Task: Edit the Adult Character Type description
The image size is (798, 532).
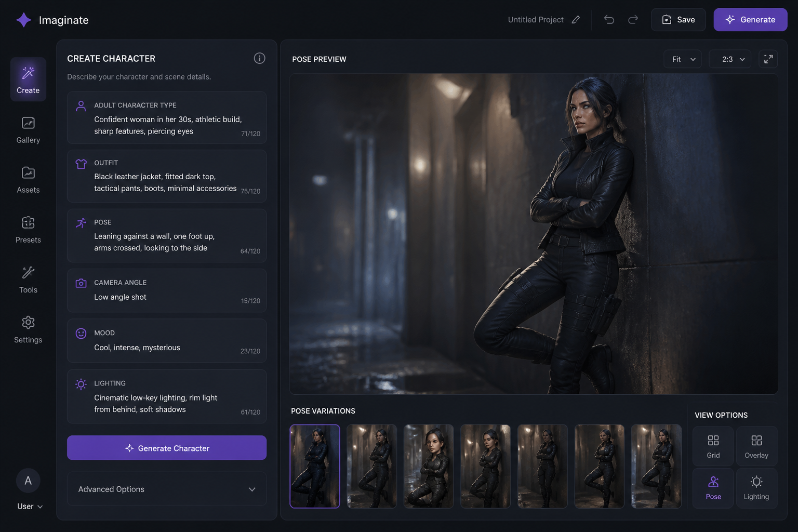Action: [x=167, y=118]
